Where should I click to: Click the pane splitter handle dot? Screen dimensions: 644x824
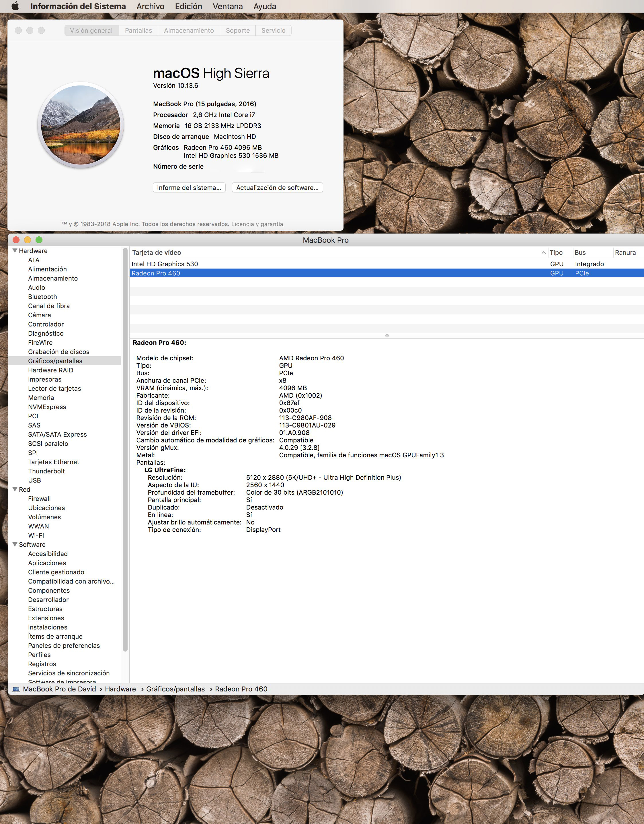387,335
